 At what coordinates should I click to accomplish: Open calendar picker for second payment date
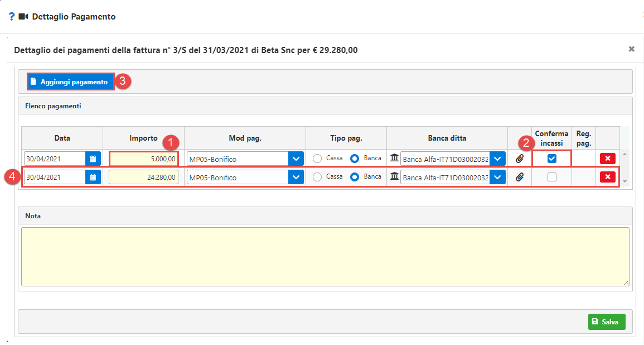click(x=93, y=178)
